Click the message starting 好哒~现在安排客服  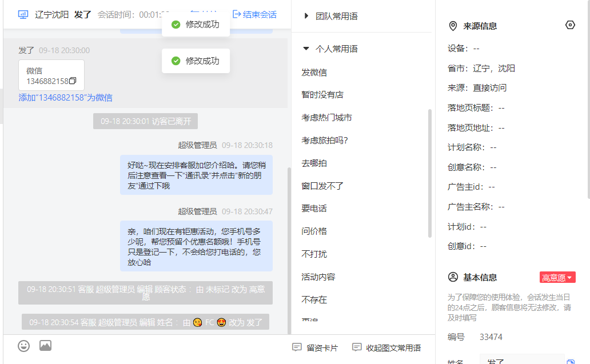pyautogui.click(x=197, y=175)
